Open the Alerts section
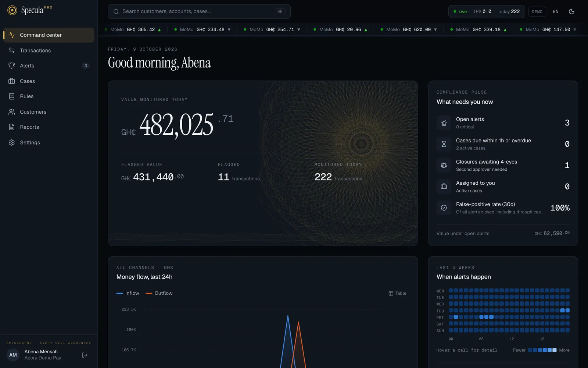The width and height of the screenshot is (588, 368). (x=49, y=66)
